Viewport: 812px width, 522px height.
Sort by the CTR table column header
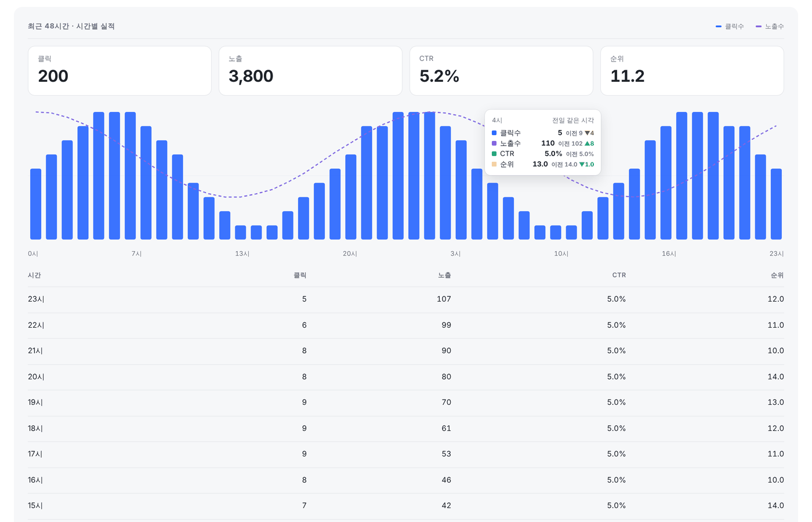click(619, 275)
